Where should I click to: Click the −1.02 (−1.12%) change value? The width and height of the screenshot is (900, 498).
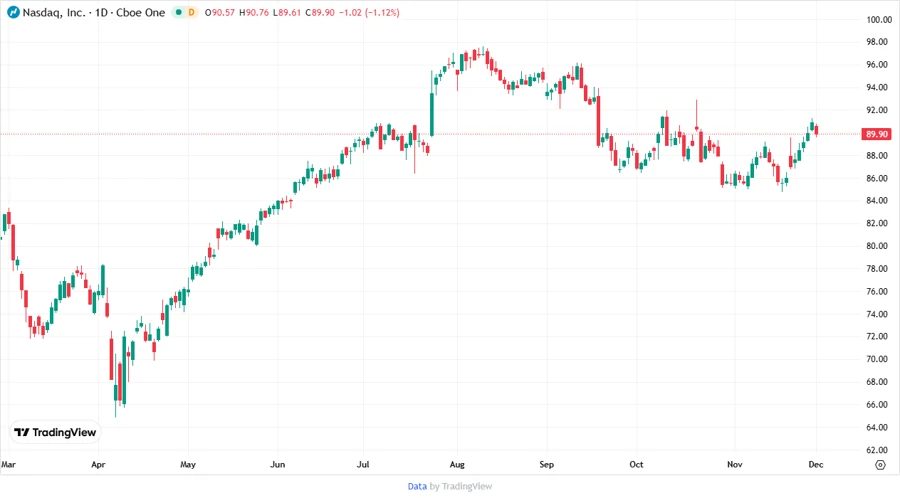(369, 12)
